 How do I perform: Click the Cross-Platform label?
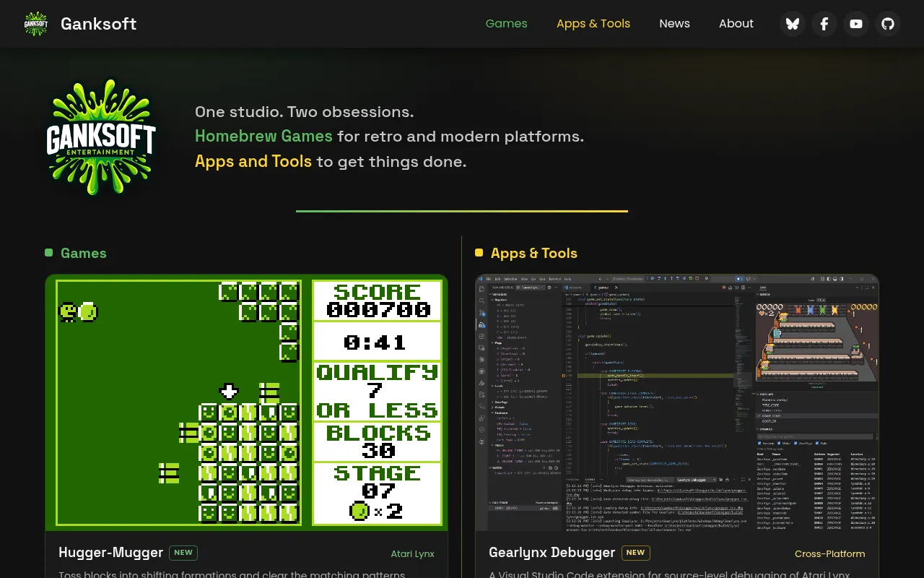pos(829,554)
